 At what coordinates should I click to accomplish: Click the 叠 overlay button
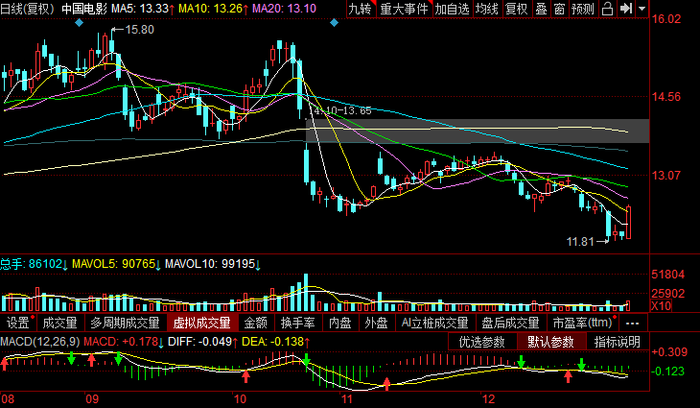[x=541, y=8]
